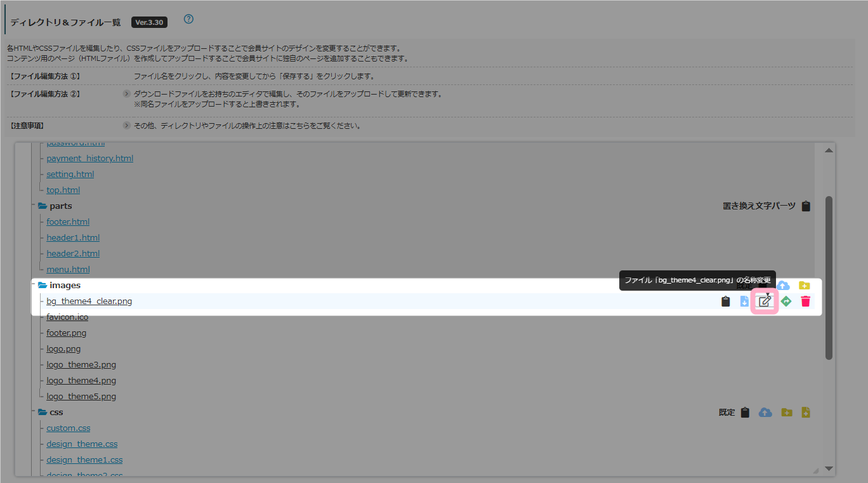Delete bg_theme4_clear.png with the trash icon

(x=805, y=301)
